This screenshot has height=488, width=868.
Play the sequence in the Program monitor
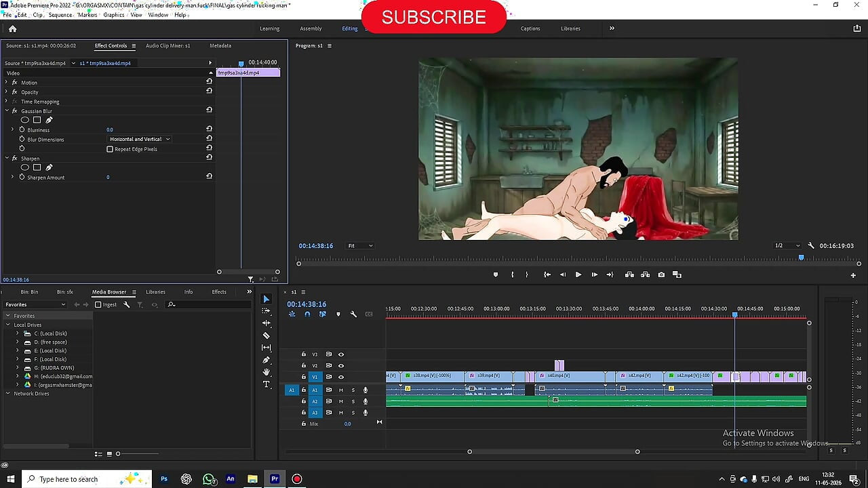click(x=578, y=274)
